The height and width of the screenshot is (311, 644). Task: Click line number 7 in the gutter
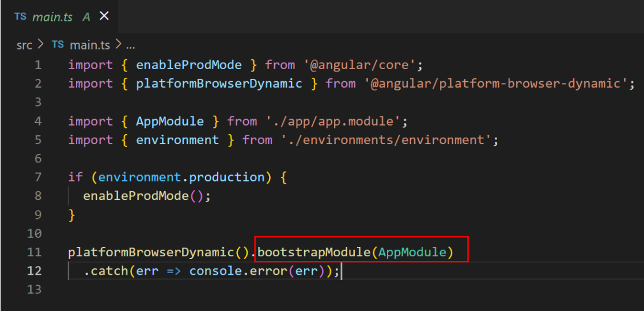(38, 177)
